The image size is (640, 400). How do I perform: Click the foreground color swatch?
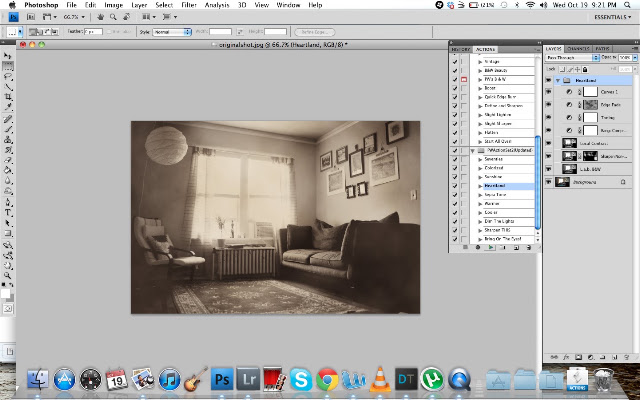click(5, 294)
